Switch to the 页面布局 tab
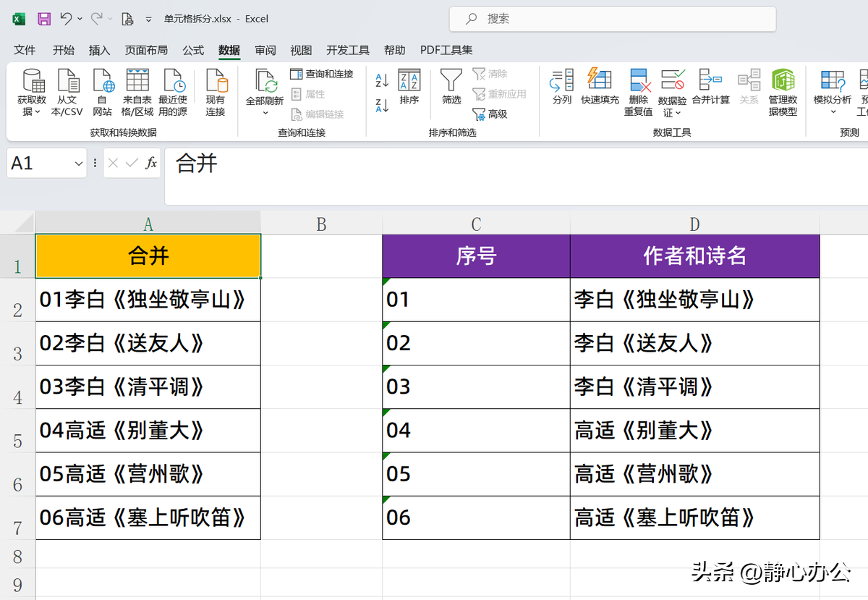The image size is (868, 600). coord(146,50)
